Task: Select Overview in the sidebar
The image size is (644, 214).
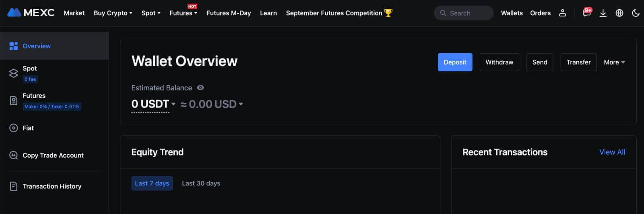Action: click(37, 46)
